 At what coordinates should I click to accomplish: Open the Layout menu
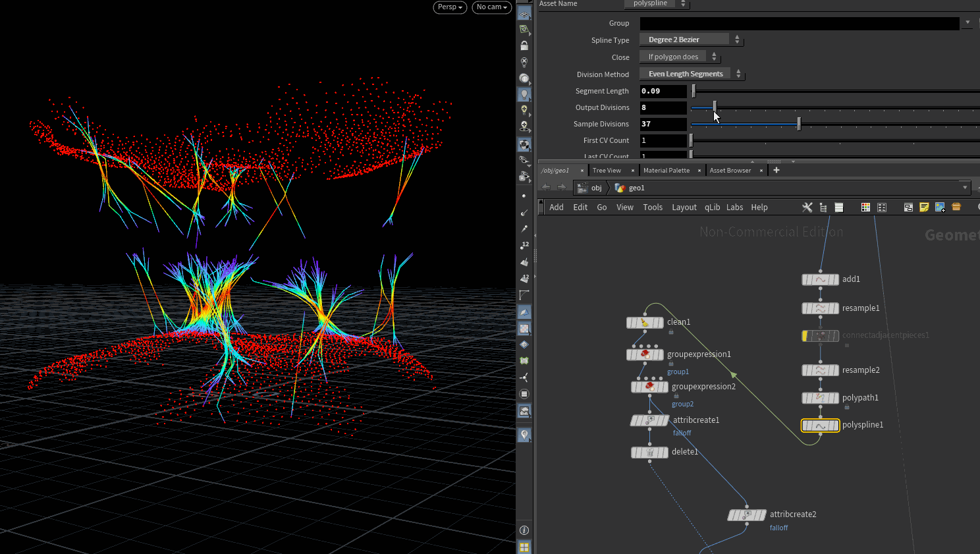pyautogui.click(x=684, y=207)
